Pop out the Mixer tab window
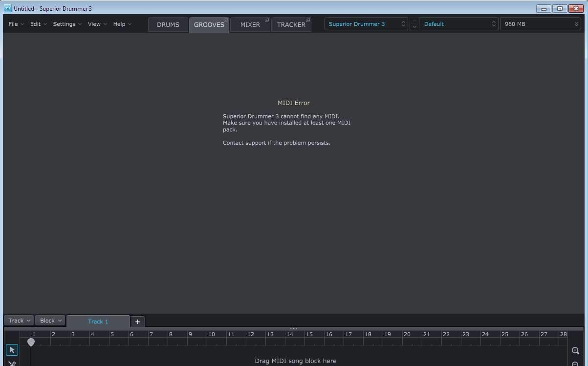 [267, 20]
